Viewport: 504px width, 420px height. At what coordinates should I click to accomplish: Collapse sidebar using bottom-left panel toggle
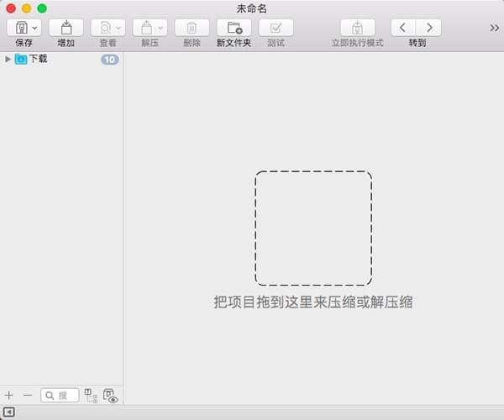pyautogui.click(x=8, y=412)
